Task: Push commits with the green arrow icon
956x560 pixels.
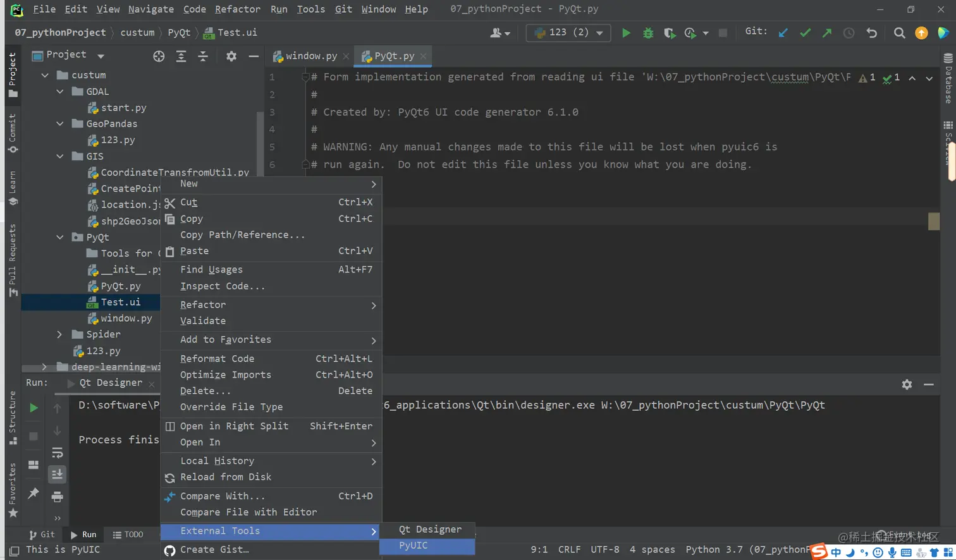Action: [x=827, y=33]
